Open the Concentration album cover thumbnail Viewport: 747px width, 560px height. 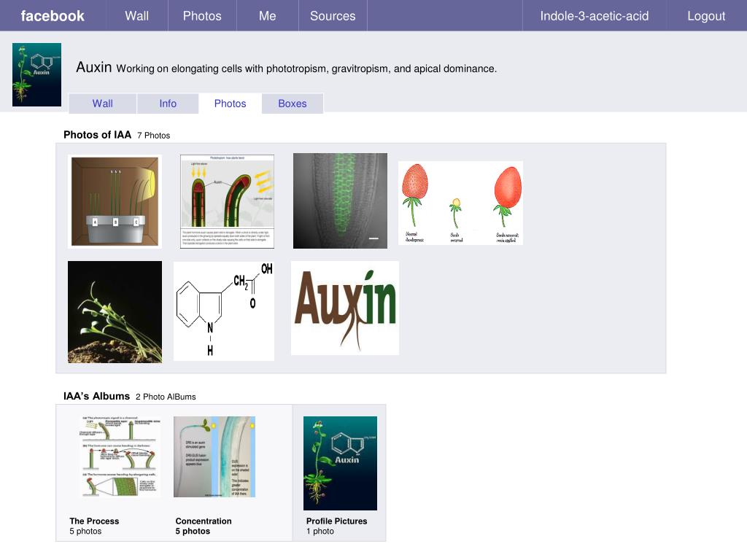tap(214, 456)
